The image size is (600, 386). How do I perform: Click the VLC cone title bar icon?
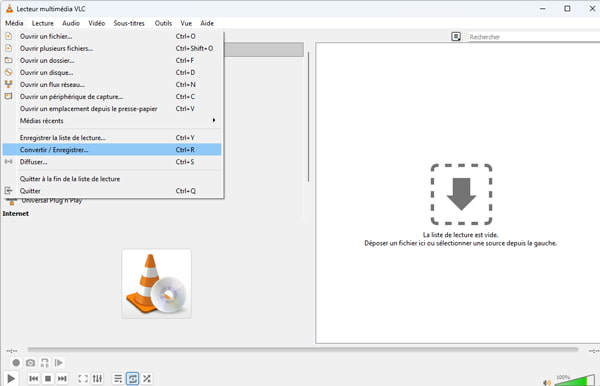click(x=9, y=8)
